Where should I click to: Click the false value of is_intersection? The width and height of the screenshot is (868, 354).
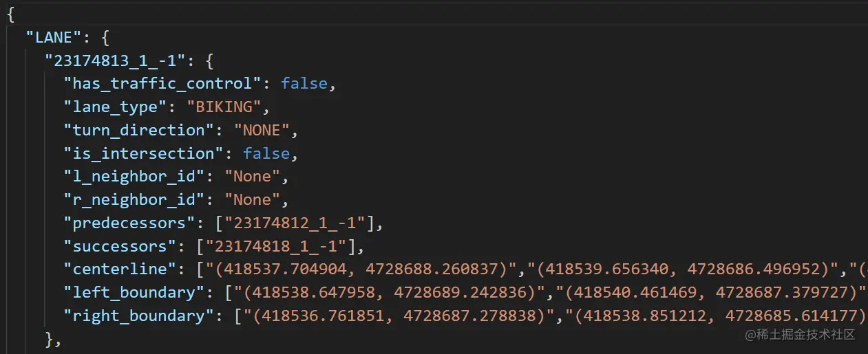point(266,153)
